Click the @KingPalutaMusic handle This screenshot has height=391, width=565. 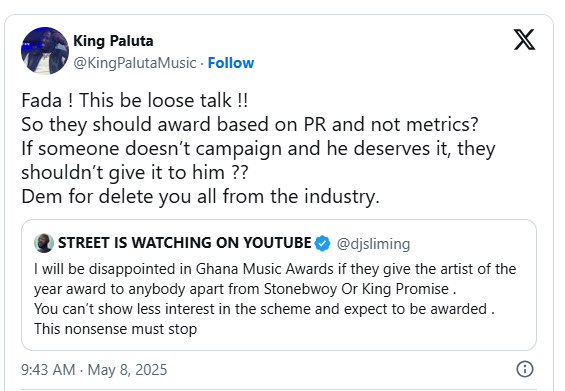pos(135,63)
